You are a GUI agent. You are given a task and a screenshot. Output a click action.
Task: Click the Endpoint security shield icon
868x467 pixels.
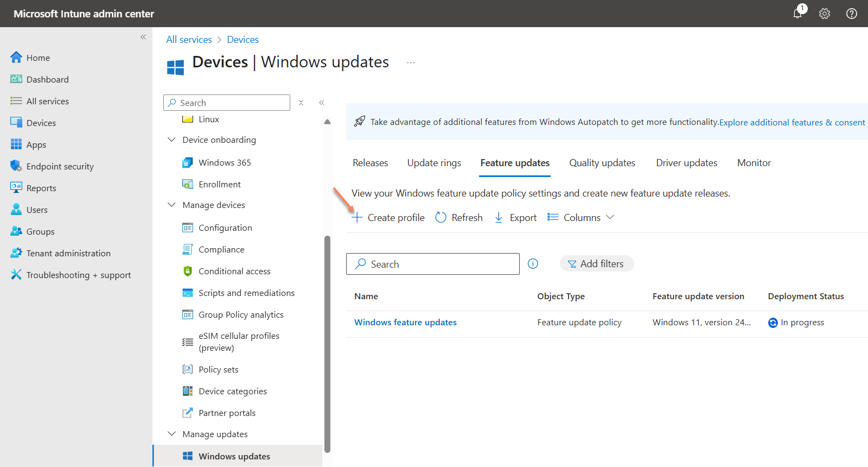pyautogui.click(x=16, y=166)
